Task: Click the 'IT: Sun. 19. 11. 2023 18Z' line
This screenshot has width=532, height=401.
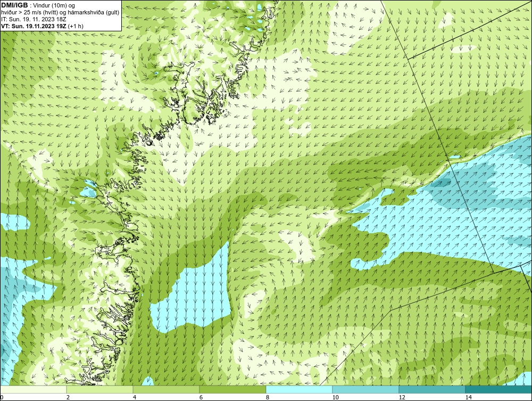Action: coord(34,19)
